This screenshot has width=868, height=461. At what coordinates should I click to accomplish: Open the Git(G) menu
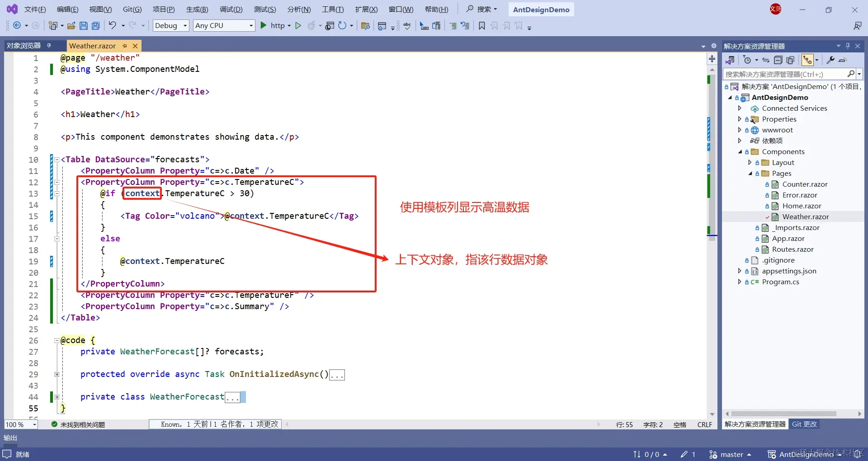132,9
